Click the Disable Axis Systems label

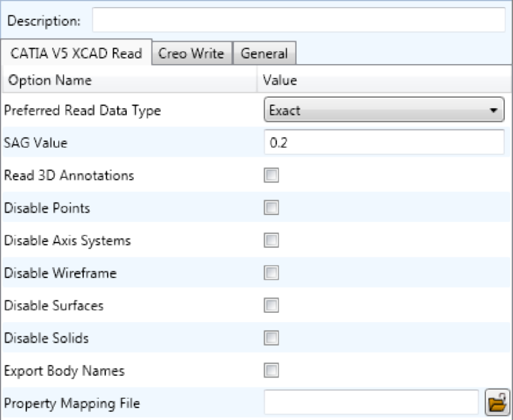tap(67, 241)
